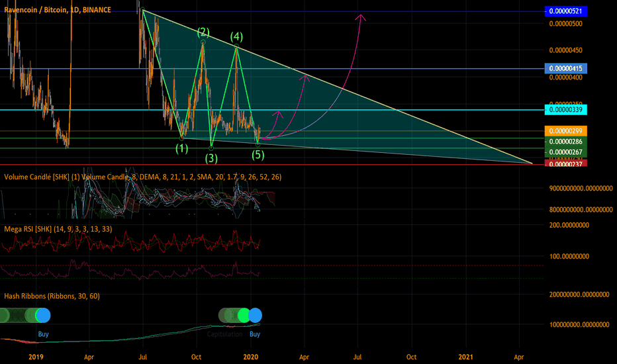Click the Jul label left of Oct
Screen dimensions: 617x364
point(143,357)
